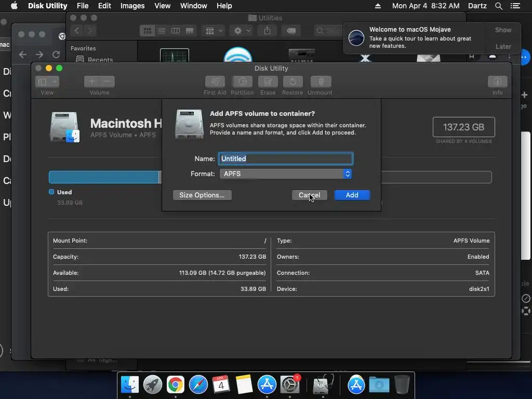532x399 pixels.
Task: Click the reload button in the Chrome window
Action: [56, 55]
